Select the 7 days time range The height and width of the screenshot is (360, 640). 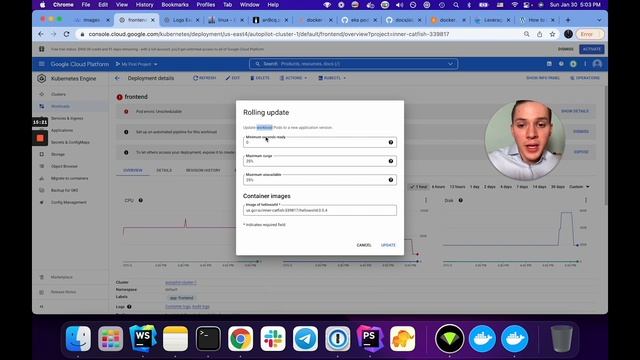tap(522, 187)
